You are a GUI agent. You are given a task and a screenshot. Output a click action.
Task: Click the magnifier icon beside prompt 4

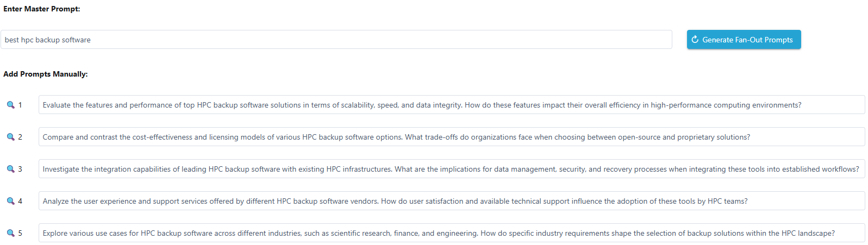click(x=10, y=201)
